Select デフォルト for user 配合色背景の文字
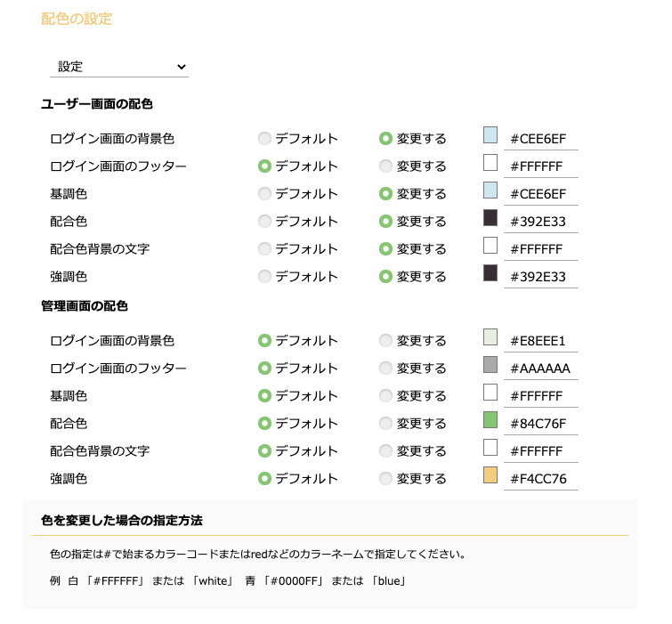Viewport: 672px width, 624px height. pyautogui.click(x=264, y=249)
